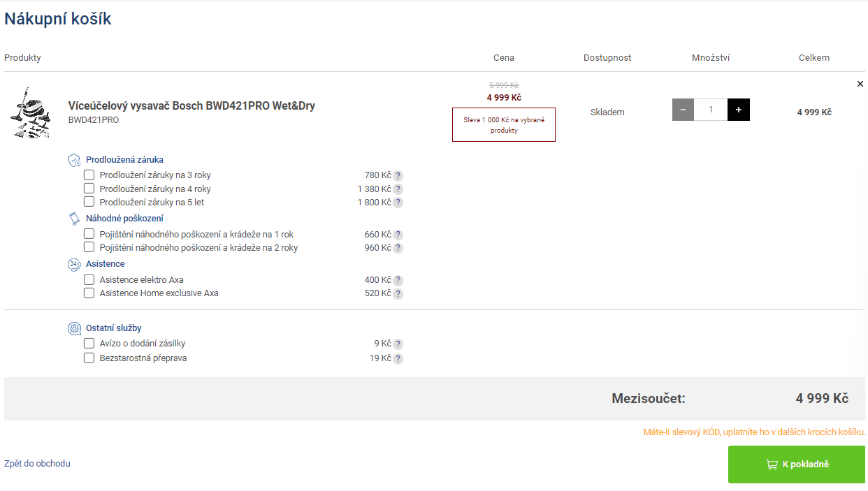Click the Skladem availability text
868x491 pixels.
tap(607, 112)
